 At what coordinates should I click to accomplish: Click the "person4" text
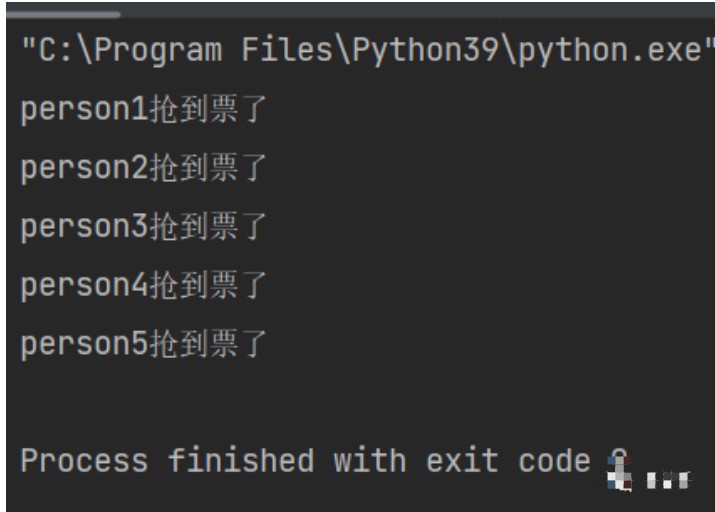(84, 285)
